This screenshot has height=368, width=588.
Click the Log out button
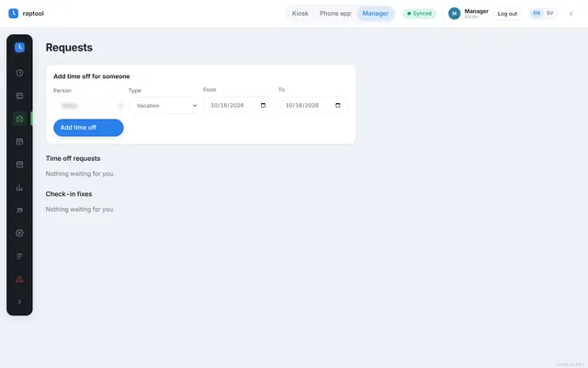507,14
